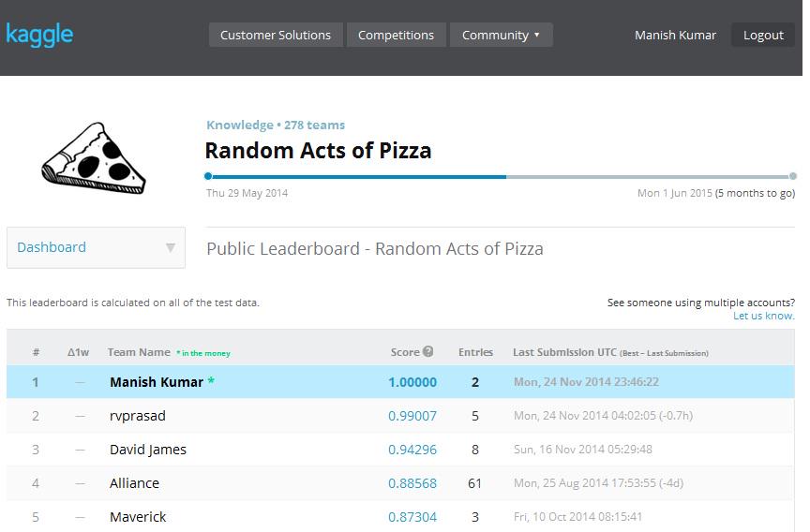Click score 0.88568
The image size is (810, 532).
click(412, 483)
